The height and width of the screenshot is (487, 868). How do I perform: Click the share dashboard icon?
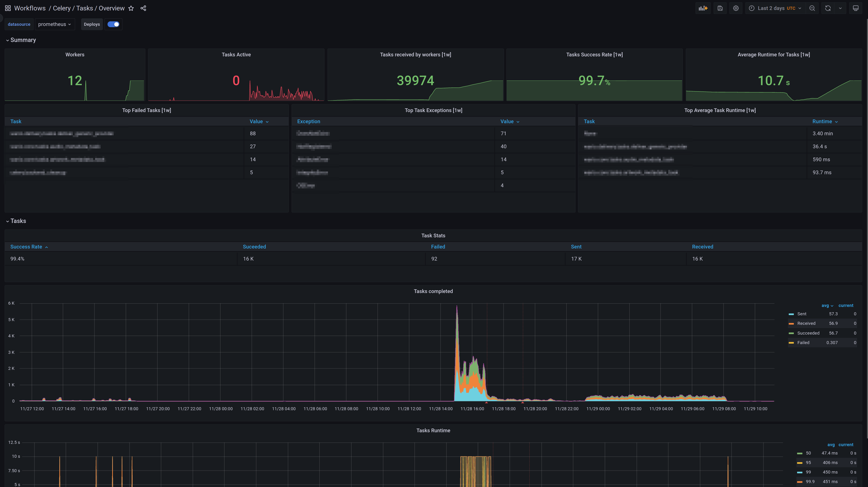143,8
